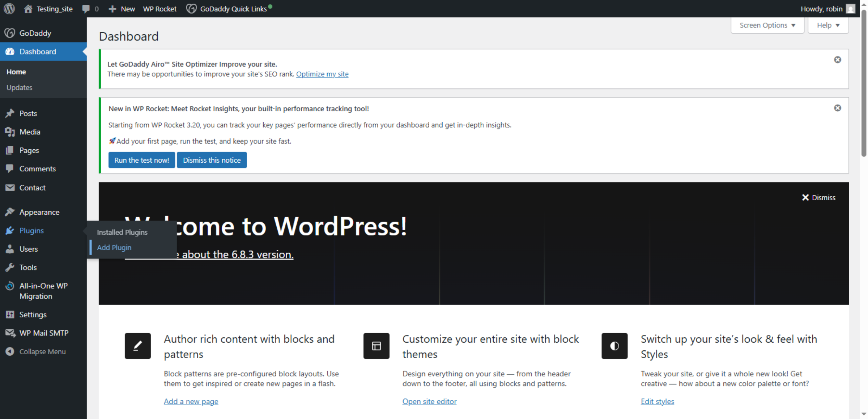Expand the Help dropdown
Screen dimensions: 868x419
point(827,25)
